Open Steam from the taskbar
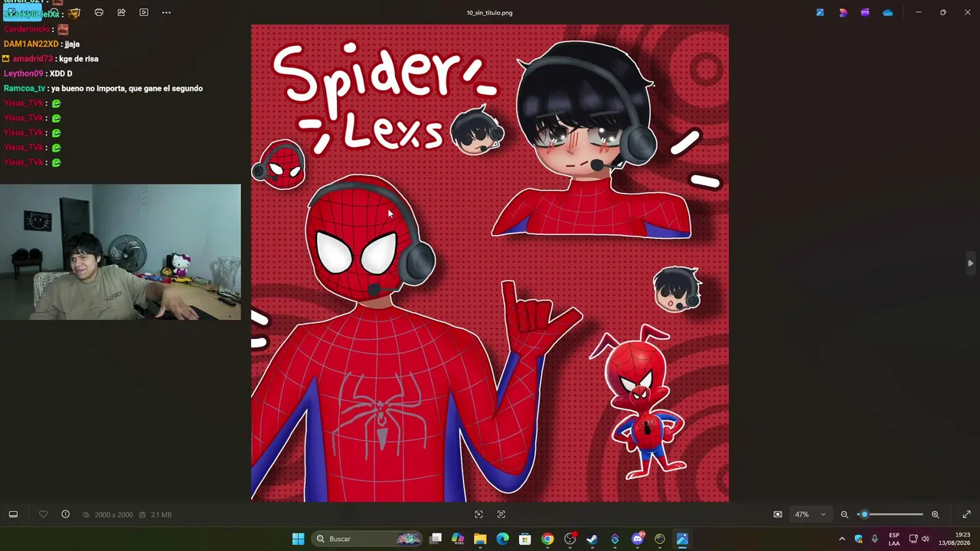The width and height of the screenshot is (980, 551). pos(592,539)
